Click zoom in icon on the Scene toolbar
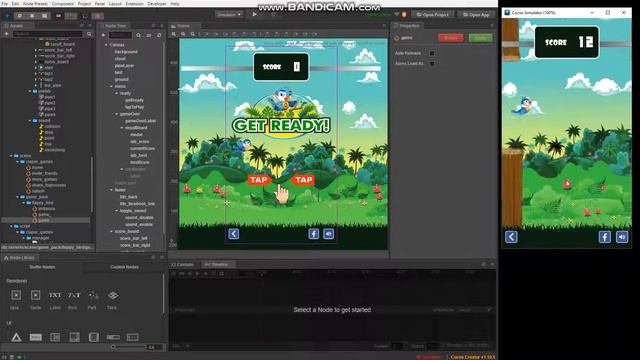640x360 pixels. 174,34
